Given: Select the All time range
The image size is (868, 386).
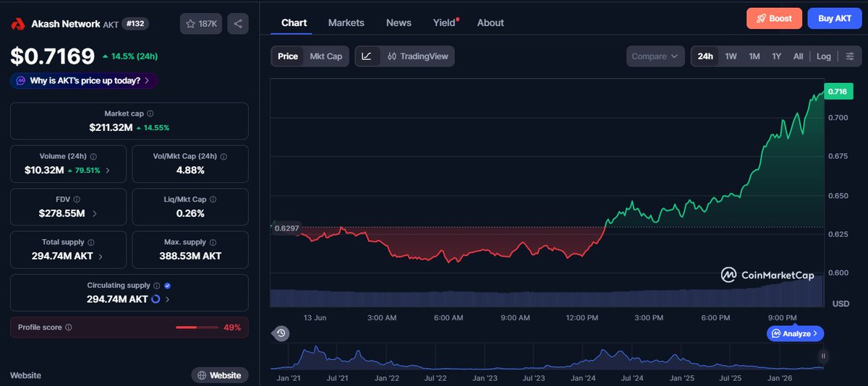Looking at the screenshot, I should (798, 56).
